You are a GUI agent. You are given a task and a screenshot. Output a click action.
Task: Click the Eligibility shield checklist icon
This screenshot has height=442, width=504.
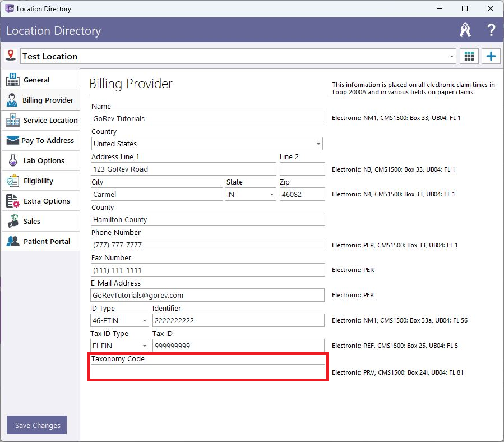tap(13, 181)
